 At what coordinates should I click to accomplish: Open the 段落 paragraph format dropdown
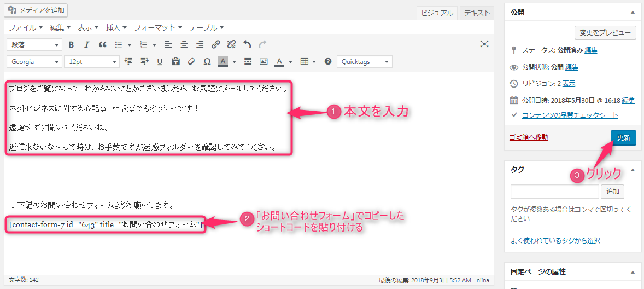pos(35,44)
